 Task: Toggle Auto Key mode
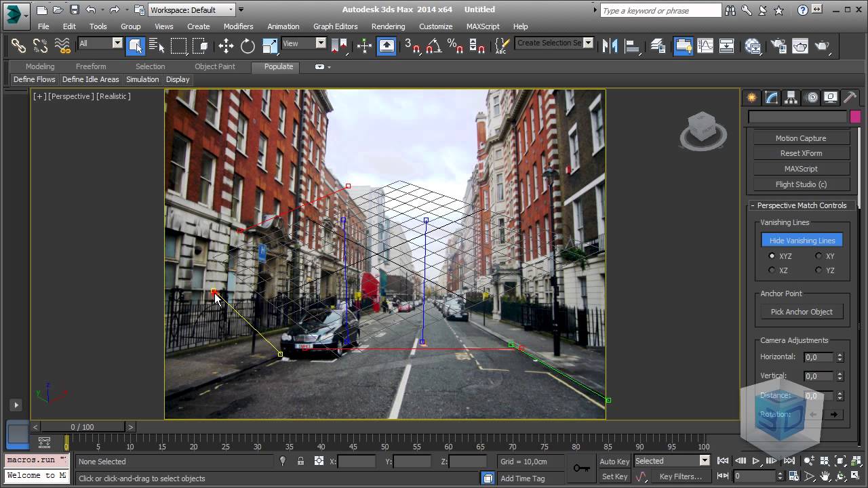pos(614,461)
